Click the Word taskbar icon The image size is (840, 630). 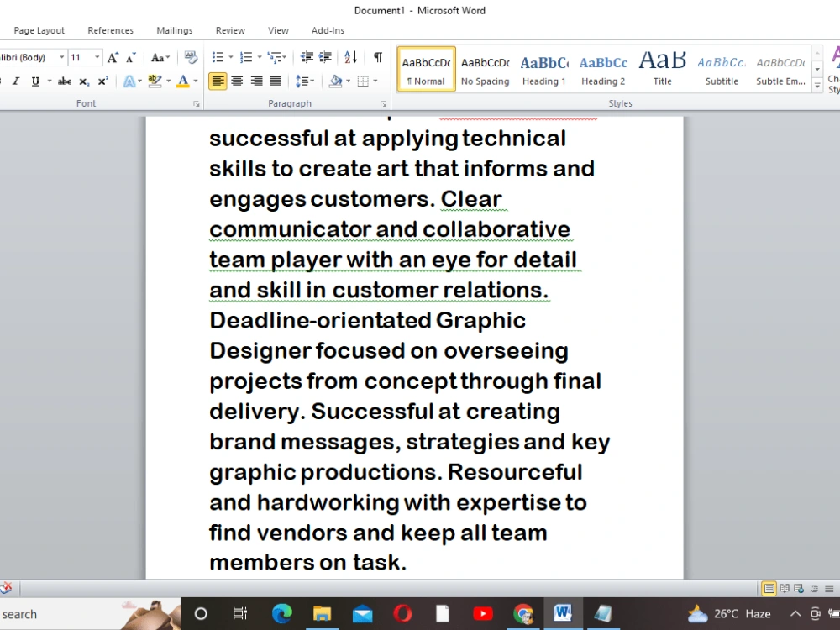click(x=563, y=613)
